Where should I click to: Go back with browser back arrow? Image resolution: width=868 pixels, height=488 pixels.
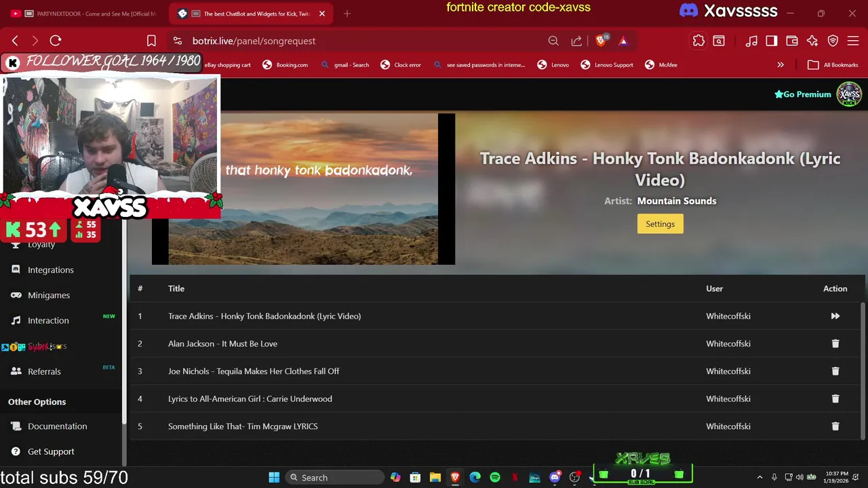tap(15, 41)
